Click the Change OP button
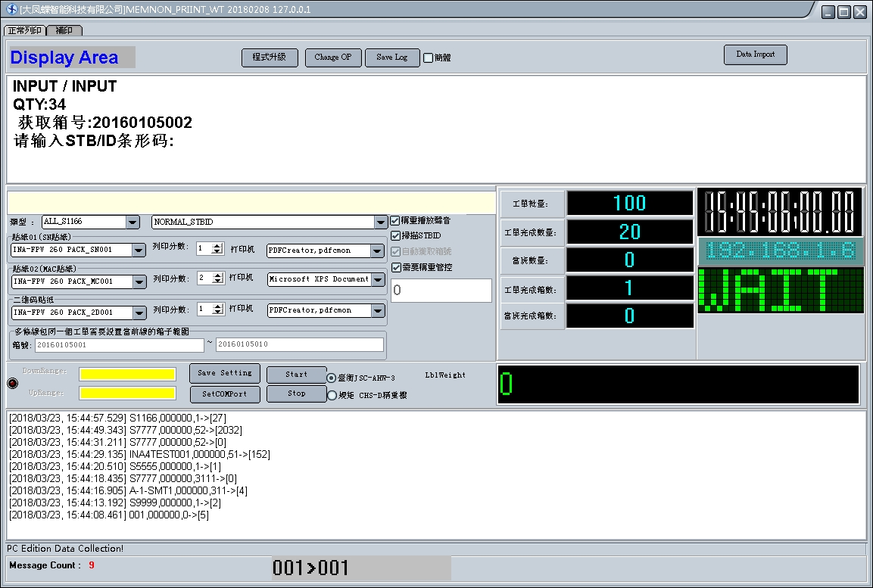Image resolution: width=873 pixels, height=588 pixels. [333, 58]
